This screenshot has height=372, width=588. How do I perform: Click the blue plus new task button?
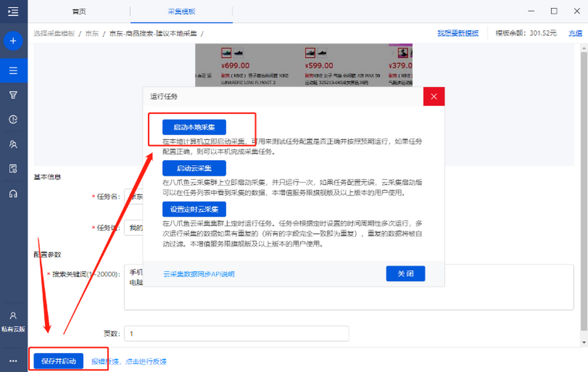(x=13, y=41)
